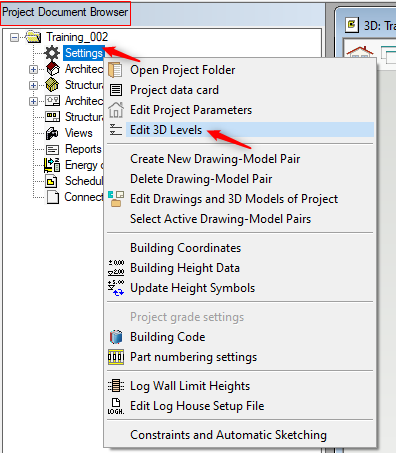Image resolution: width=396 pixels, height=453 pixels.
Task: Click the Building Height Data icon
Action: pos(116,268)
